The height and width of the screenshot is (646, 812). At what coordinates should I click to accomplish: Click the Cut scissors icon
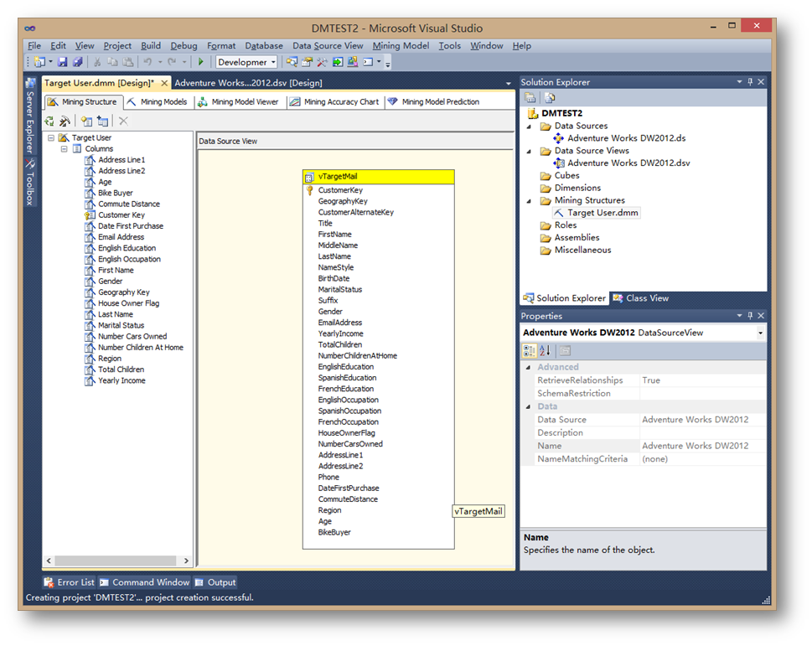click(97, 62)
